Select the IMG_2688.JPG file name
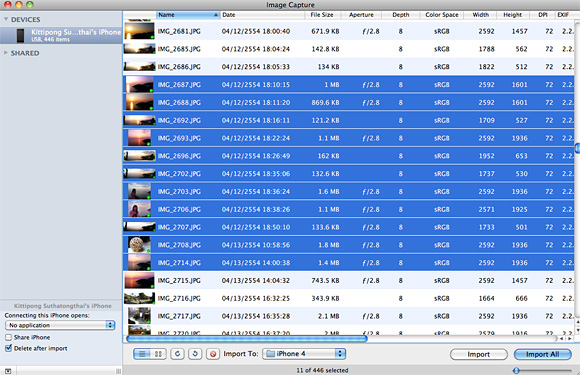The width and height of the screenshot is (580, 375). coord(179,102)
